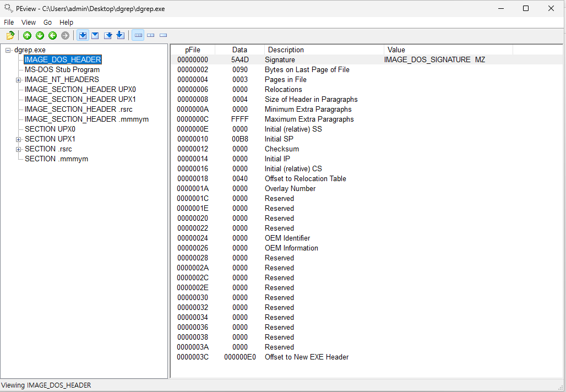Click the Pages in File row

click(x=366, y=80)
